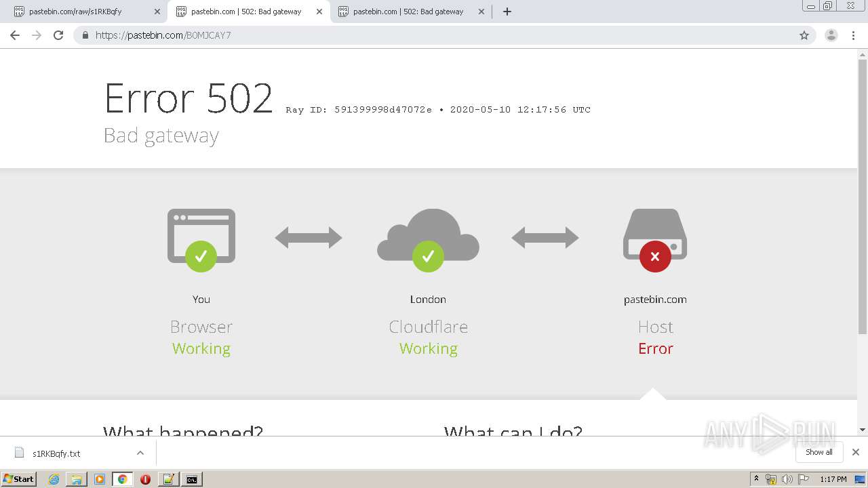Open the media player taskbar icon
Image resolution: width=868 pixels, height=488 pixels.
pos(100,479)
